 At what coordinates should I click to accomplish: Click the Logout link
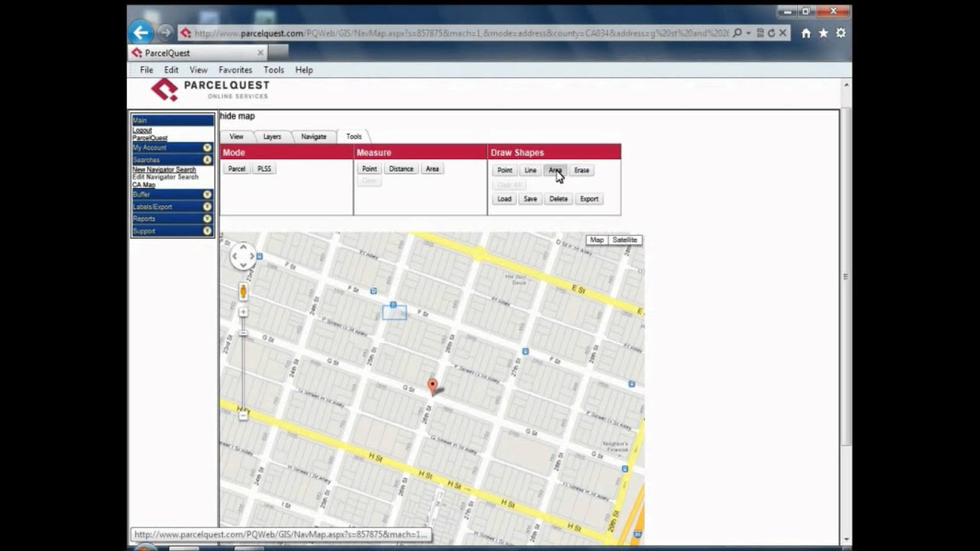pos(142,131)
